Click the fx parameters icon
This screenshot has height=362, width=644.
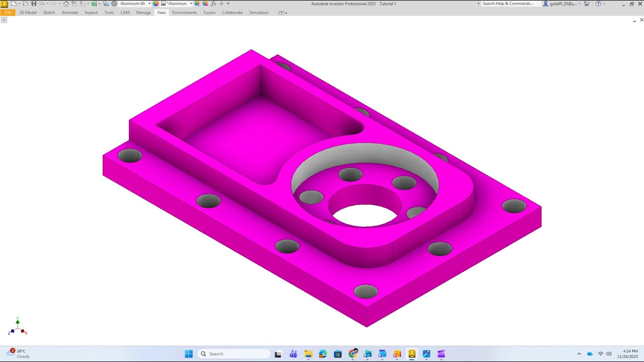(x=213, y=4)
